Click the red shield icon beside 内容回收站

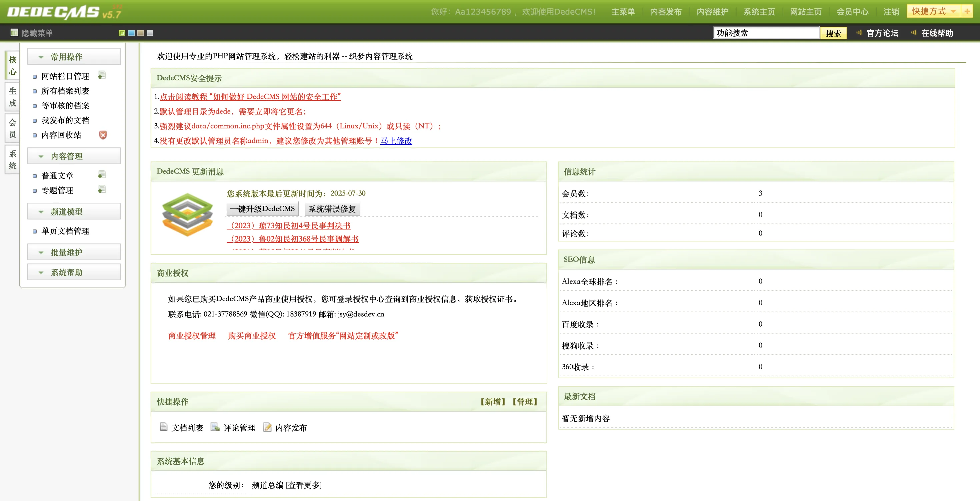[x=103, y=135]
